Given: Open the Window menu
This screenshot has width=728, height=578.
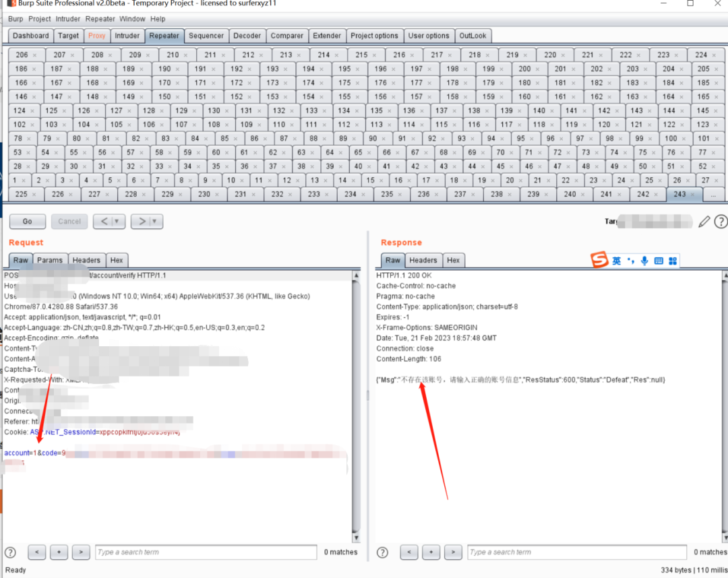Looking at the screenshot, I should point(132,19).
